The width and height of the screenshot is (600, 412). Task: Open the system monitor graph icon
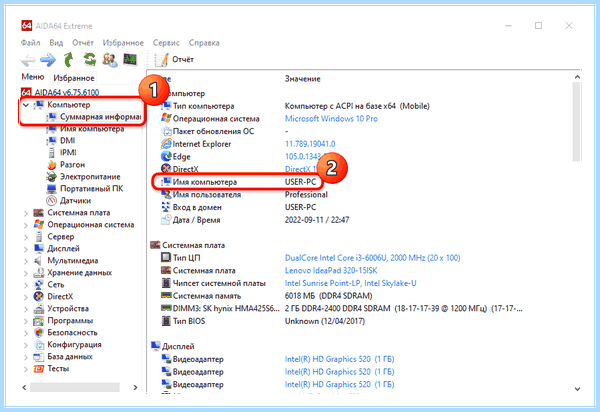coord(130,59)
